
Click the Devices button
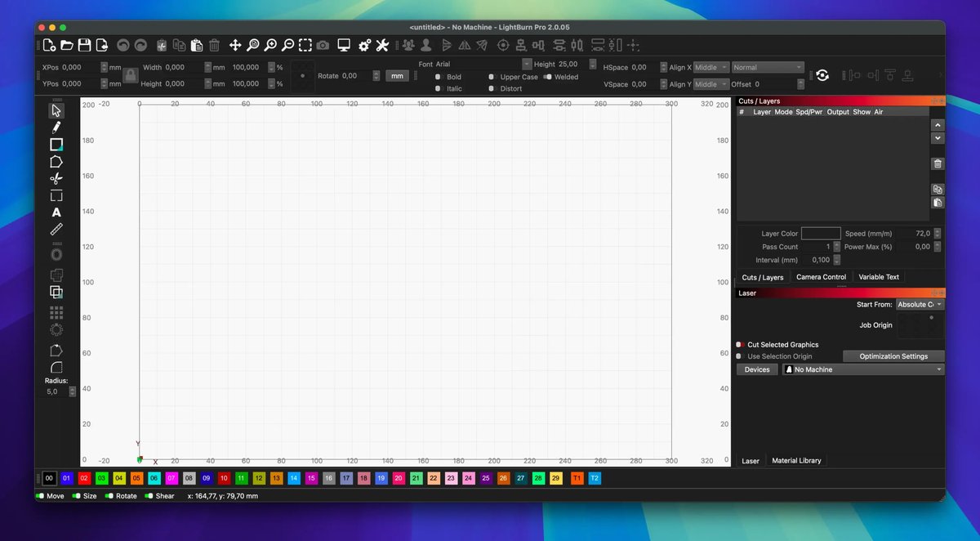click(x=756, y=369)
